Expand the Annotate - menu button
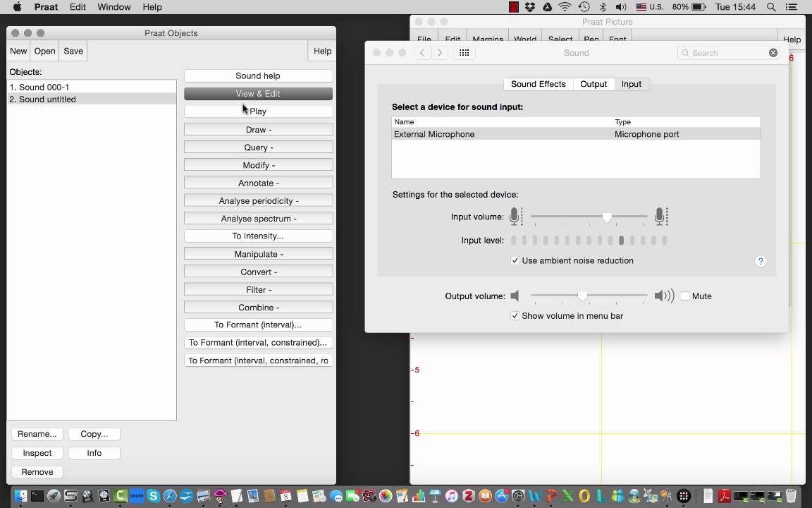The width and height of the screenshot is (812, 508). click(259, 183)
